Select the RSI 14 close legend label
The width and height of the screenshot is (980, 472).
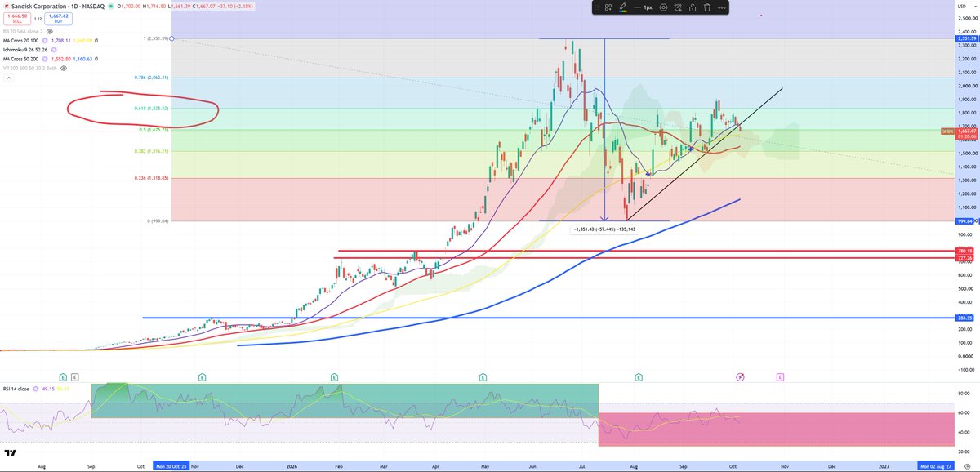click(16, 389)
